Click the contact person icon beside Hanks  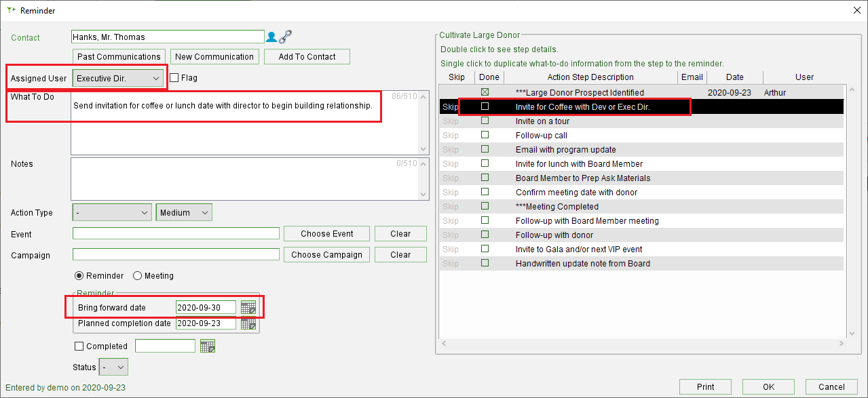coord(271,37)
